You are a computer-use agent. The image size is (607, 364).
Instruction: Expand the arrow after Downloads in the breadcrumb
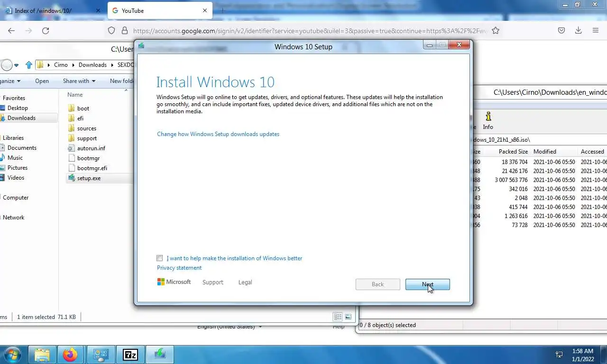click(x=113, y=65)
